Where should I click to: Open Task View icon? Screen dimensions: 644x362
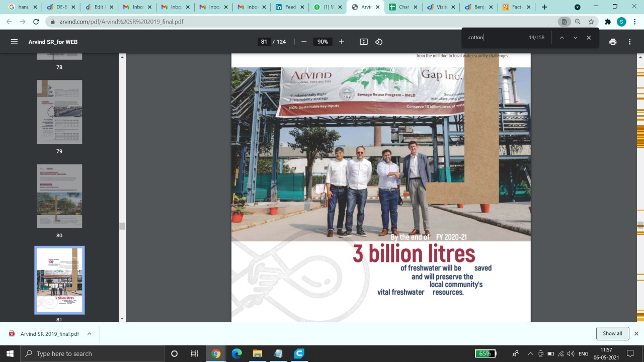tap(194, 353)
